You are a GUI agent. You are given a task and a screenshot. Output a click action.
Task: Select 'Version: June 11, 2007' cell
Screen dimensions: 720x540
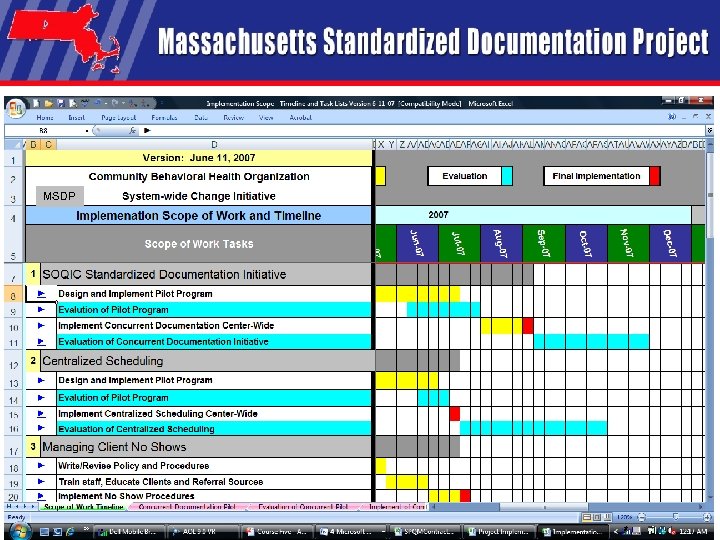tap(198, 158)
